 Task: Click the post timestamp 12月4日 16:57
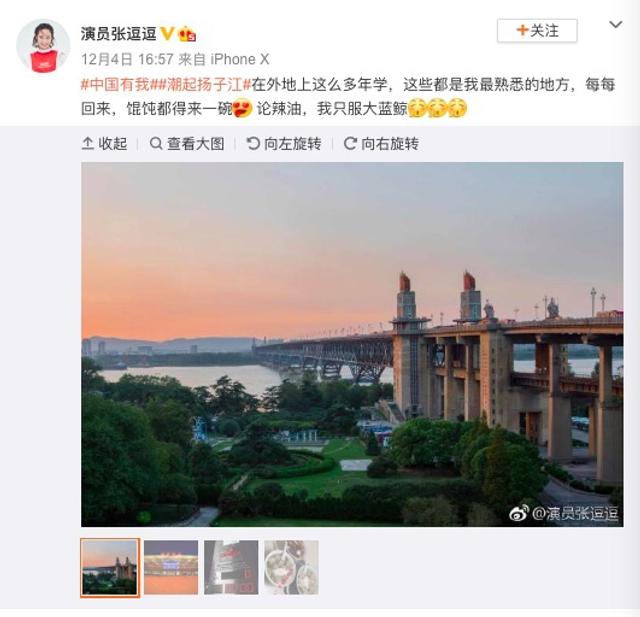[127, 60]
